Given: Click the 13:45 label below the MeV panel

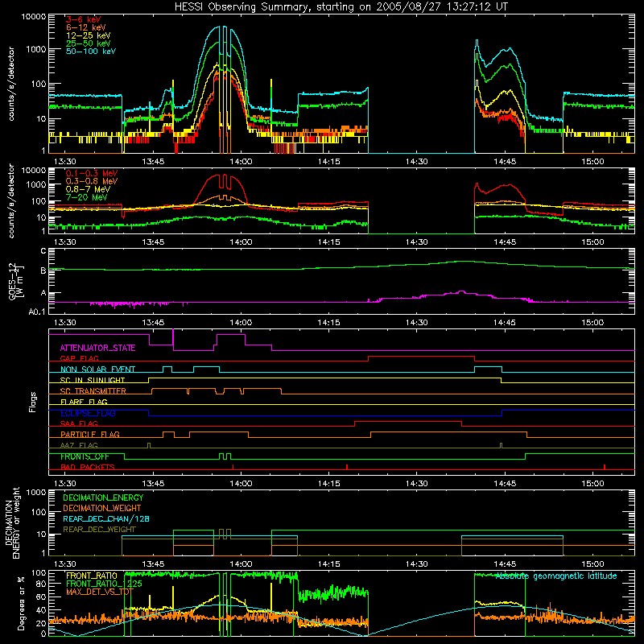Looking at the screenshot, I should (x=153, y=242).
